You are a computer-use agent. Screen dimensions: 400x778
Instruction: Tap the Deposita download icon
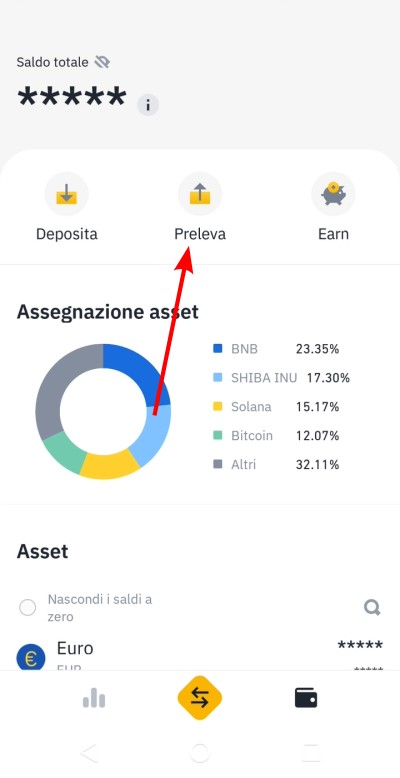[67, 194]
